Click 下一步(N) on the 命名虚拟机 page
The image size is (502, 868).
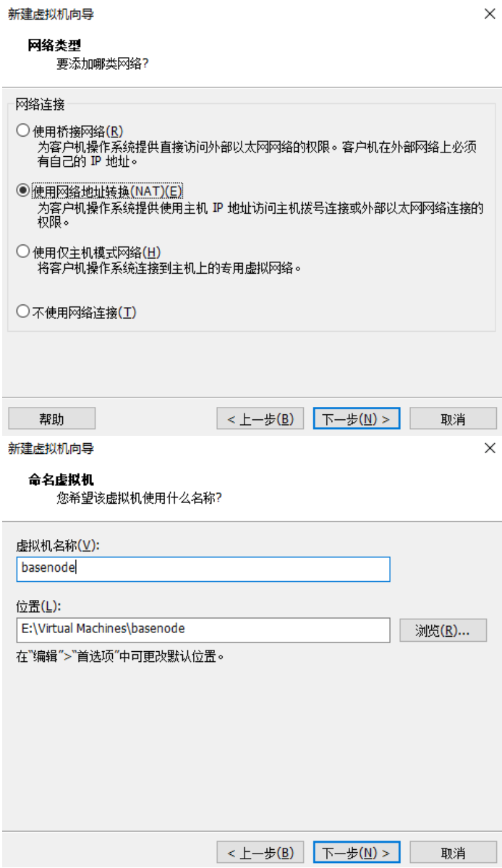click(357, 853)
